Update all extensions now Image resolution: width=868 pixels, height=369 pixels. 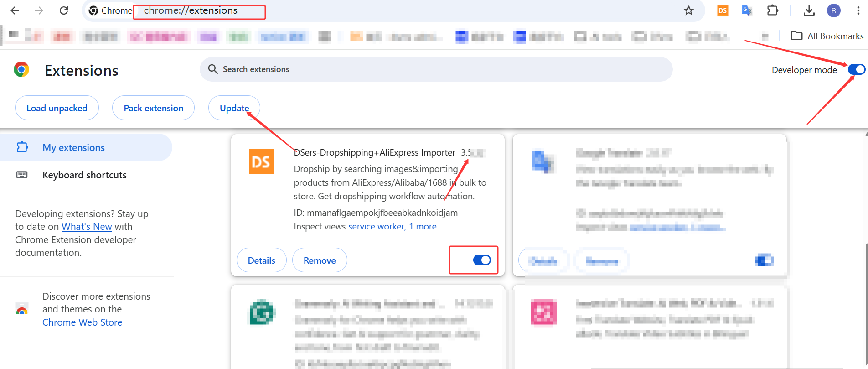tap(234, 108)
